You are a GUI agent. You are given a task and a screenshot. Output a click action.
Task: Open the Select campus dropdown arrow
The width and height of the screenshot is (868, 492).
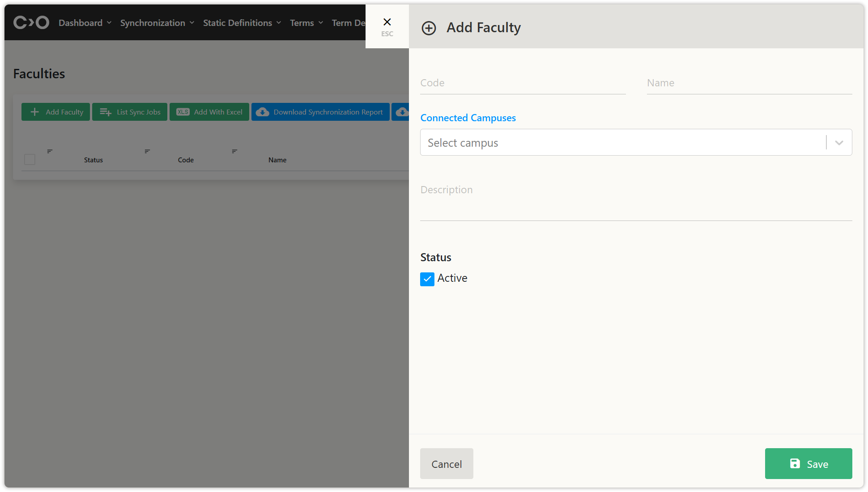point(839,143)
